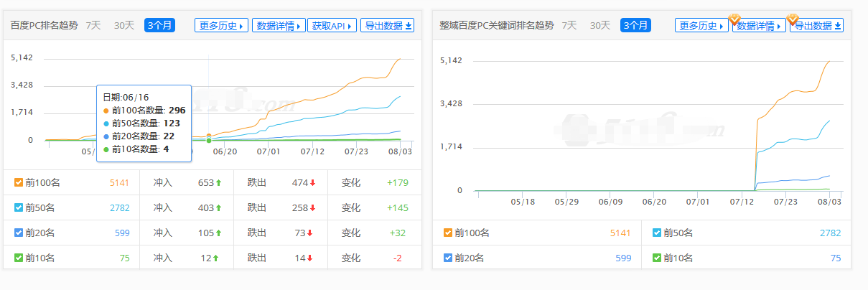The height and width of the screenshot is (290, 868).
Task: Click 获取API button
Action: tap(332, 25)
